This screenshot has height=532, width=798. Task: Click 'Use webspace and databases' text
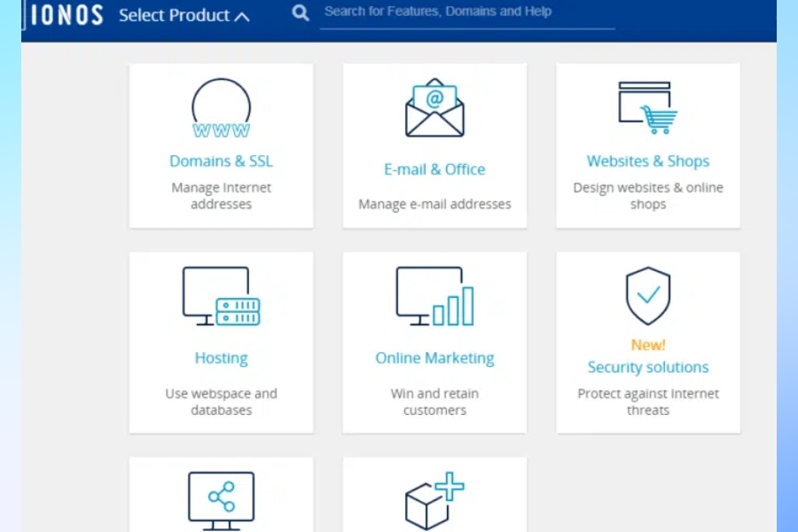click(x=222, y=402)
